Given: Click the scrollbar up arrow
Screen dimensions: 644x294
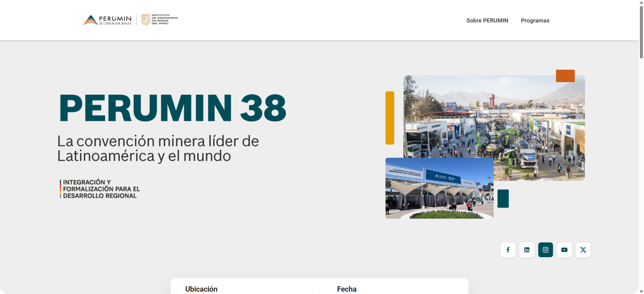Looking at the screenshot, I should pos(641,3).
